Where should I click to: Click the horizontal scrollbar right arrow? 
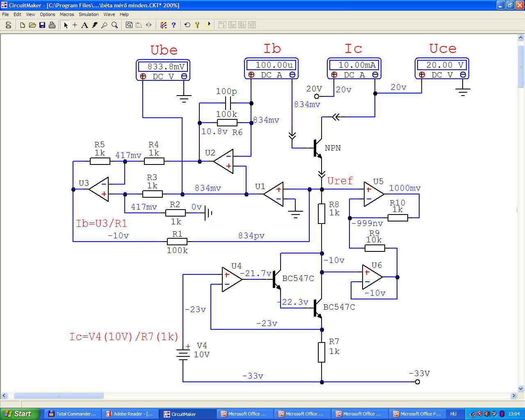pos(514,396)
